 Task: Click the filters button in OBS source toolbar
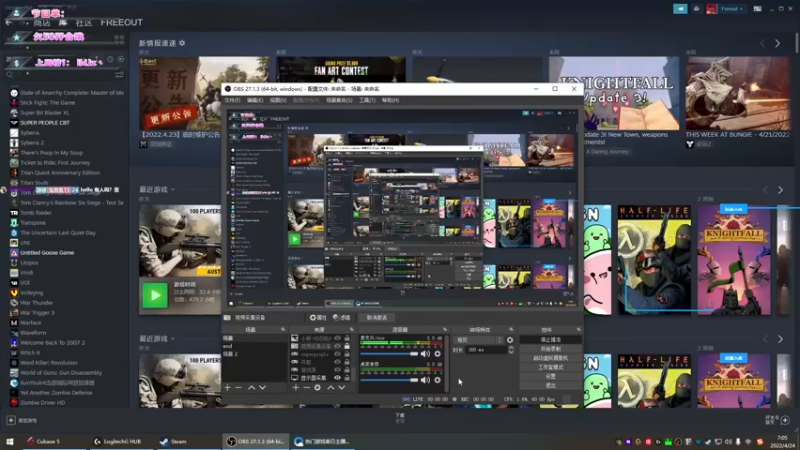342,317
